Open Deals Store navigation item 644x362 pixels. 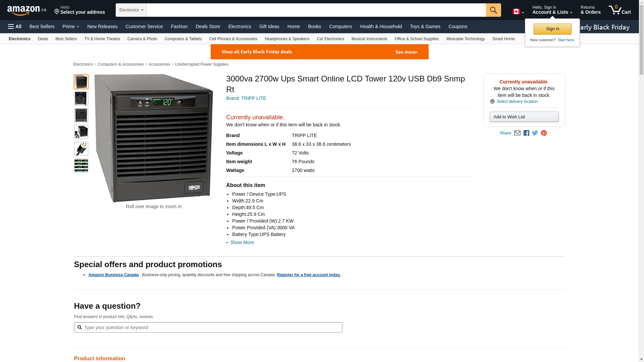(x=208, y=26)
